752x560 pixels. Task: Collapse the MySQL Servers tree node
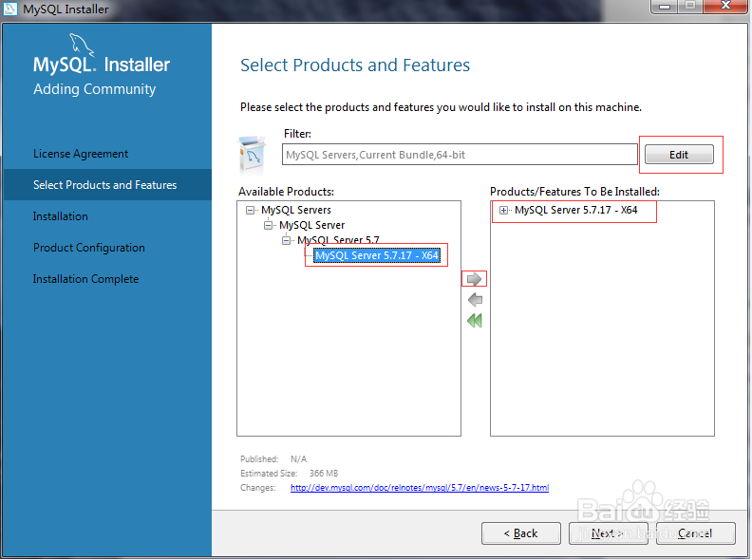tap(250, 210)
